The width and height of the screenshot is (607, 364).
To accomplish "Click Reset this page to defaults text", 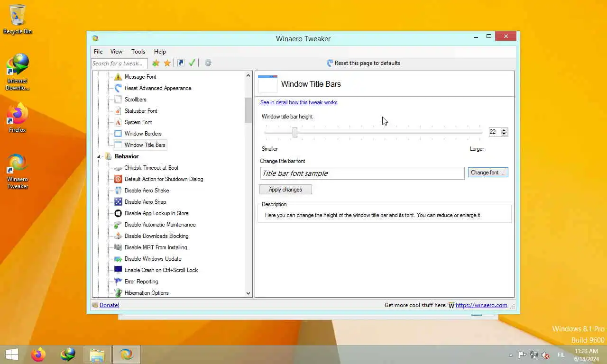I will tap(368, 63).
